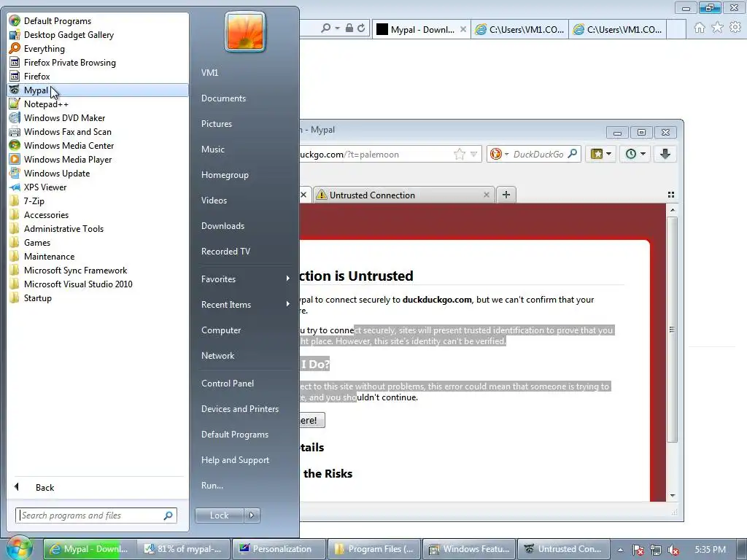This screenshot has height=560, width=747.
Task: Open the Mypal history clock button
Action: 635,154
